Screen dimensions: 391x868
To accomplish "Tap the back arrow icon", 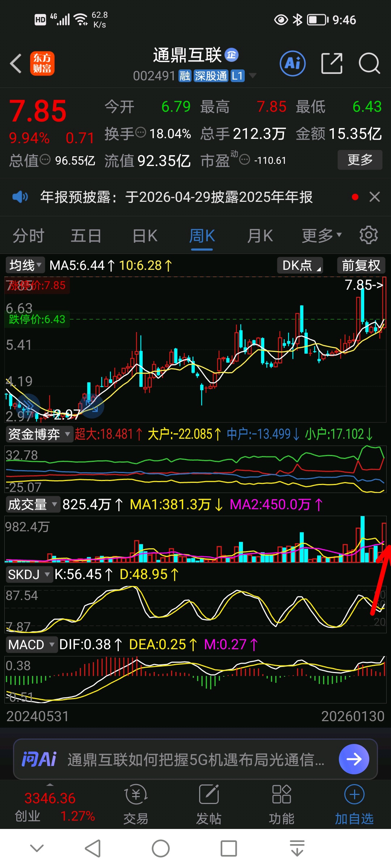I will [16, 64].
